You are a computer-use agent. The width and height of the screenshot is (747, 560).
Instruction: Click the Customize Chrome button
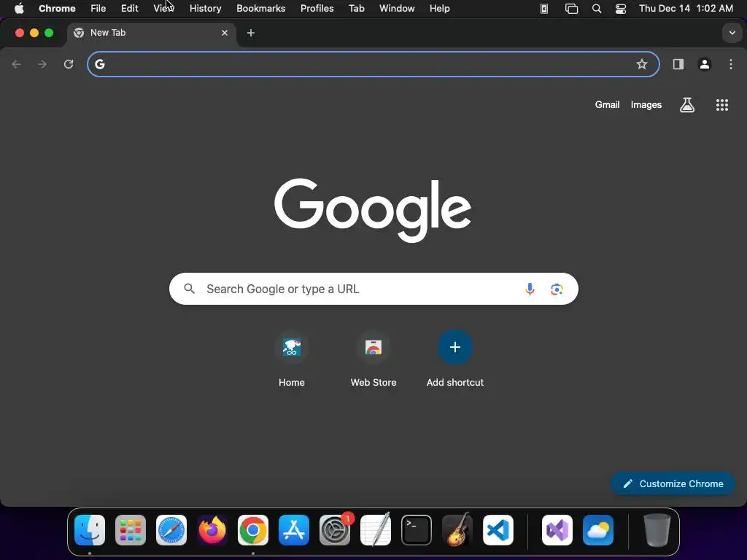[x=673, y=484]
